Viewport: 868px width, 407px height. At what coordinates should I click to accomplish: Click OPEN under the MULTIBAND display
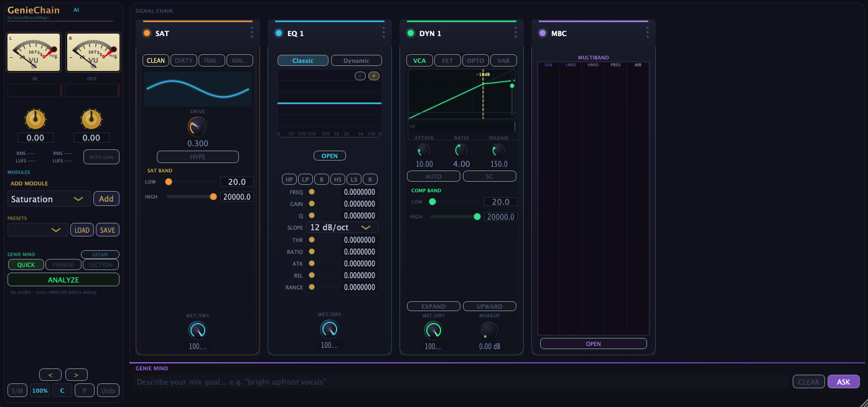coord(593,343)
